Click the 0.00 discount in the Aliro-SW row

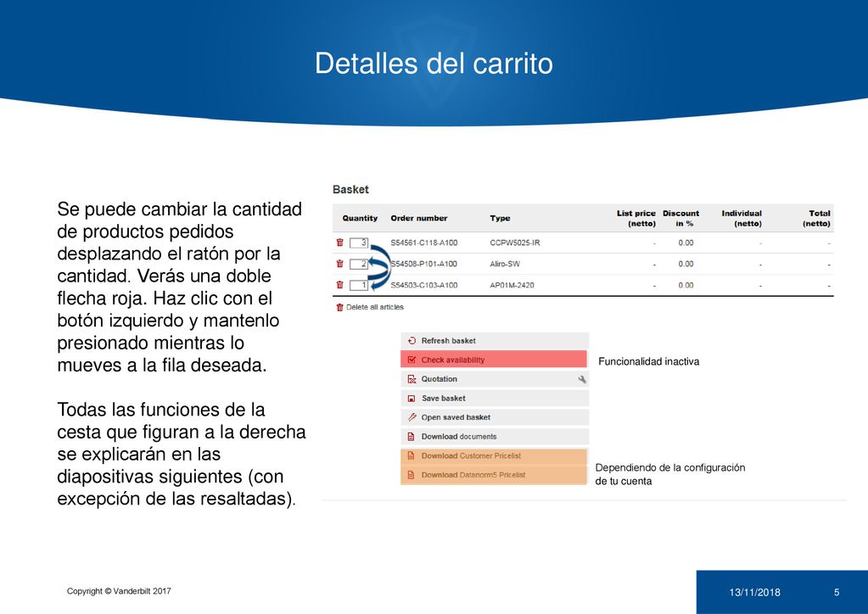686,264
